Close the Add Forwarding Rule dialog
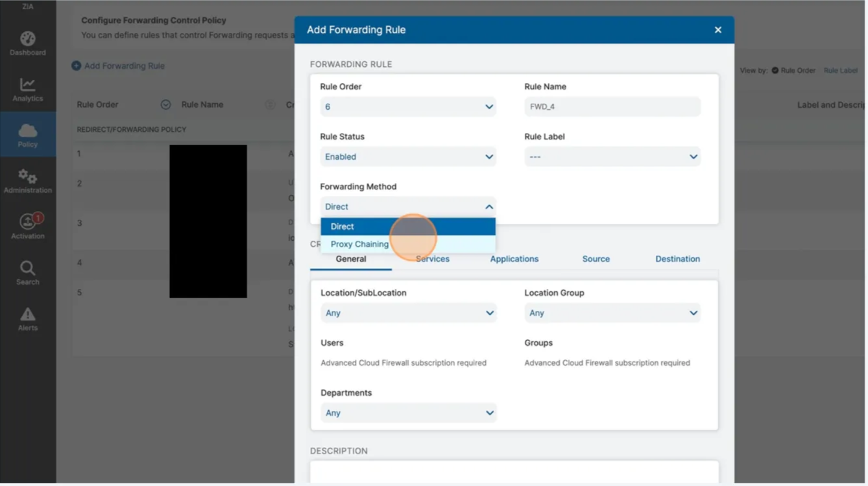 pos(718,30)
